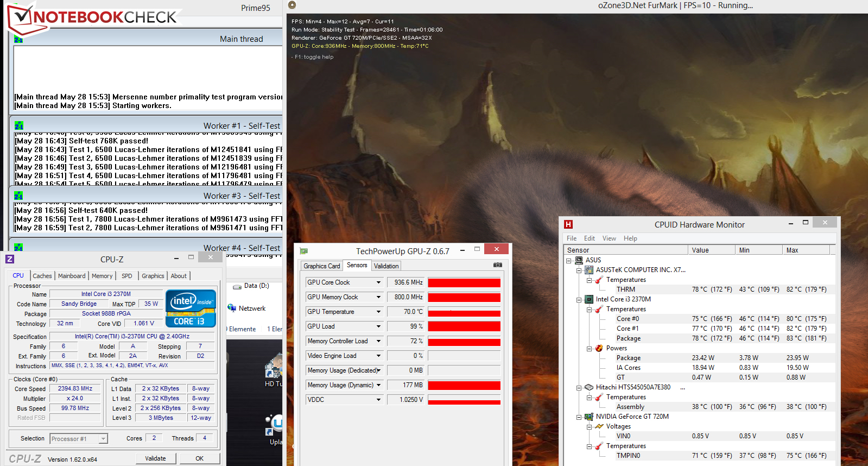Screen dimensions: 868x466
Task: Collapse the NVIDIA GeForce GT 720M node
Action: tap(579, 417)
